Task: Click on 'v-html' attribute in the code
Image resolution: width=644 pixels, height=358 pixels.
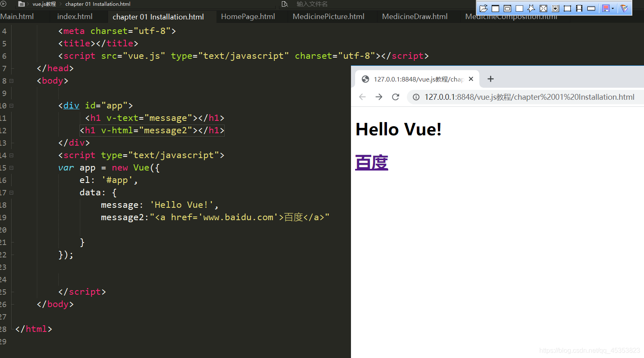Action: point(117,130)
